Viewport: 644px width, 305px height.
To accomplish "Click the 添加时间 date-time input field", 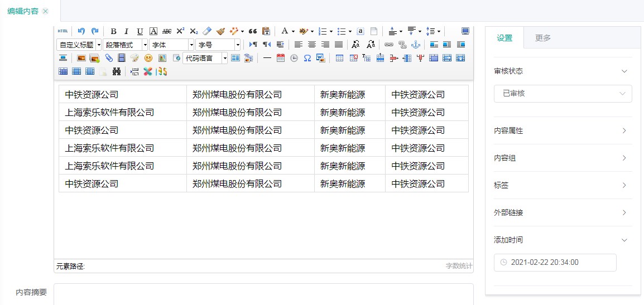I will (555, 262).
